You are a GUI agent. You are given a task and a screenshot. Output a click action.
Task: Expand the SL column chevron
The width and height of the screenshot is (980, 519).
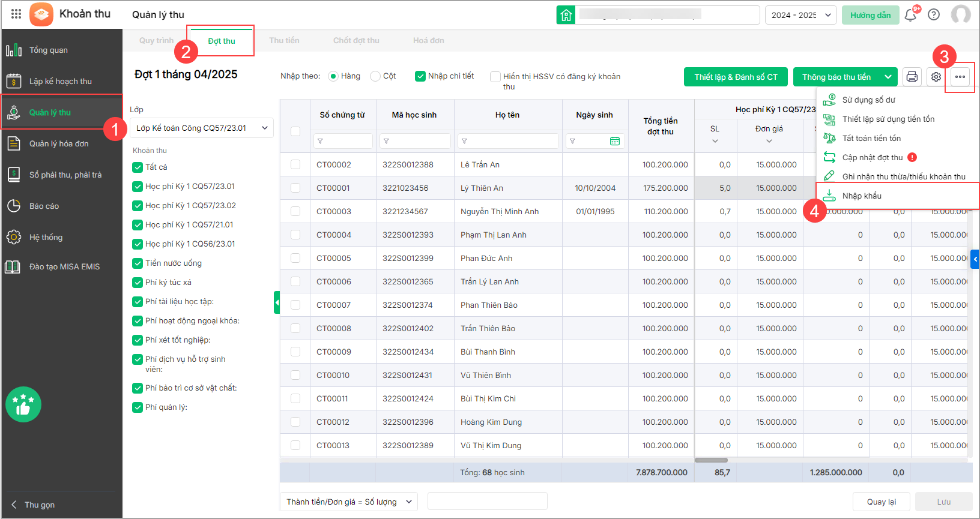tap(715, 142)
